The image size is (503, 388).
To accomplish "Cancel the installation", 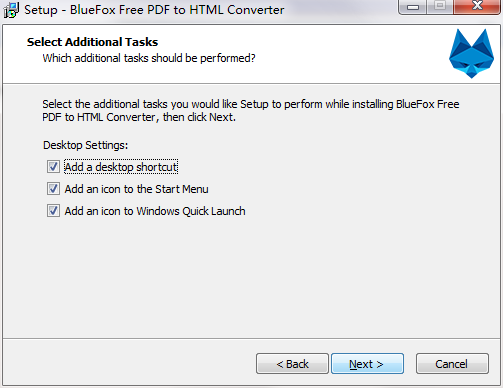I will click(452, 364).
